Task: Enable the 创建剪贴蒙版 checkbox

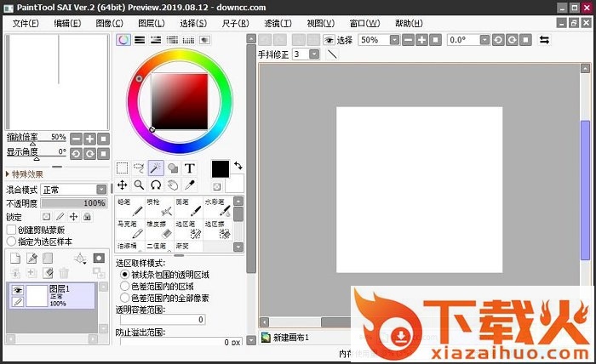Action: pos(11,230)
